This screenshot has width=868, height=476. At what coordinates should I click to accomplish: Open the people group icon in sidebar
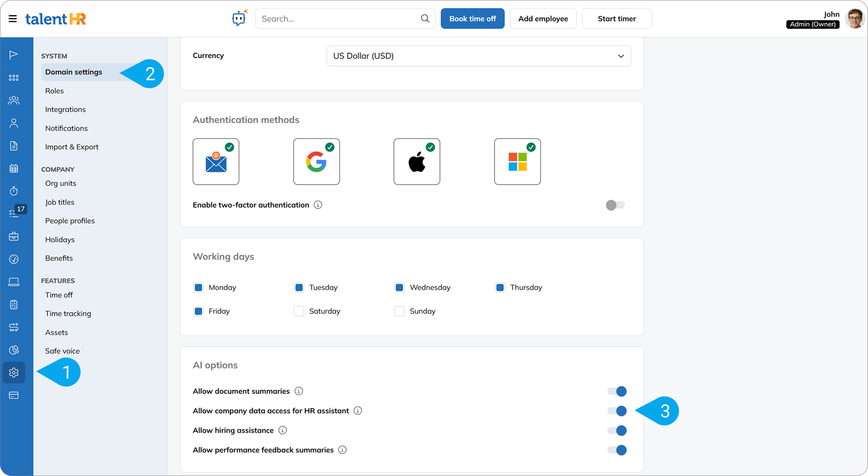tap(14, 100)
